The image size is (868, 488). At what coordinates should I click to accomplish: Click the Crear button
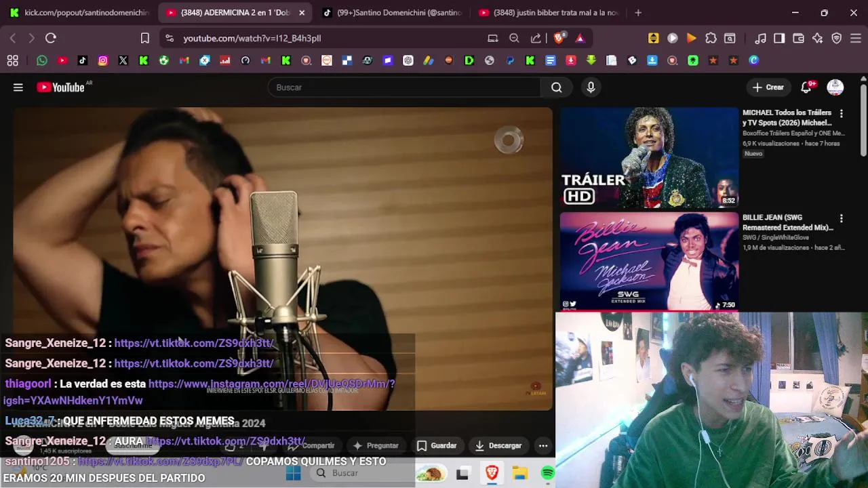(768, 87)
